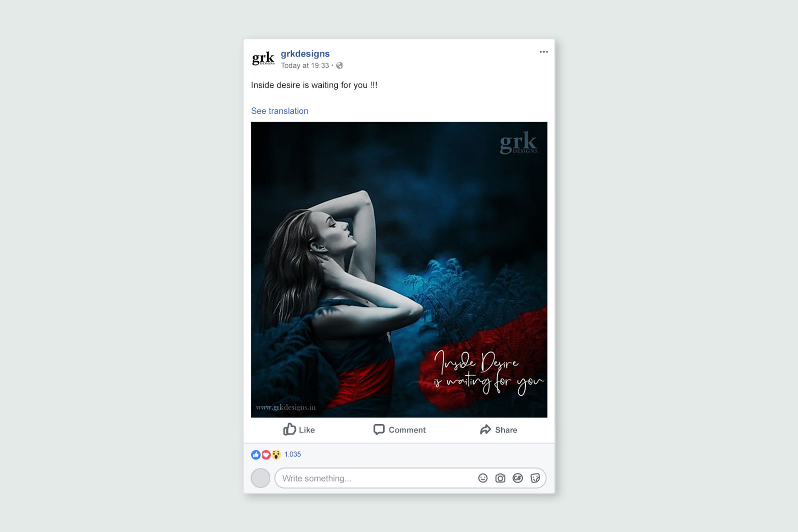Open the emoji smiley picker

click(x=483, y=478)
